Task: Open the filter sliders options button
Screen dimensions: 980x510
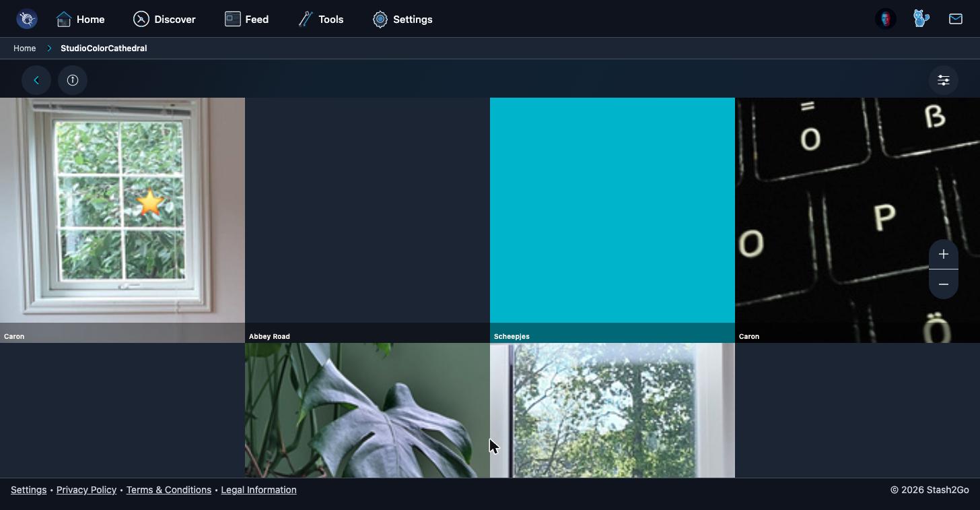Action: click(944, 80)
